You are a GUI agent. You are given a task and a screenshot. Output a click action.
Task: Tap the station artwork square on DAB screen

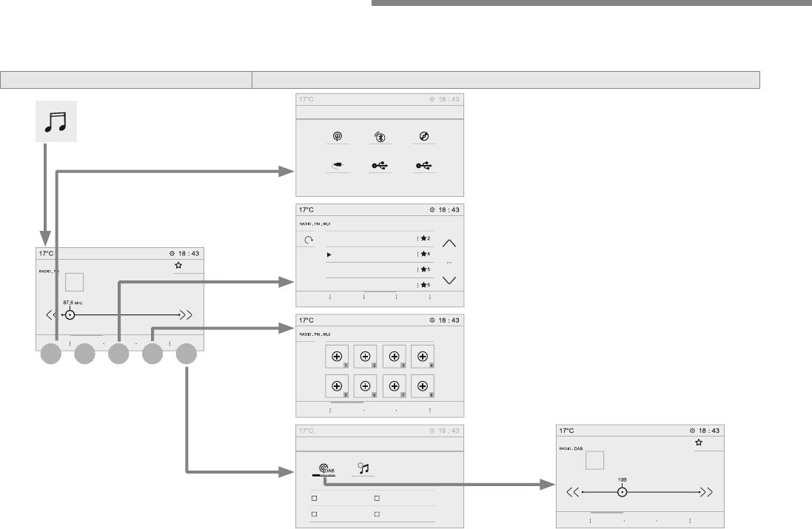(594, 460)
